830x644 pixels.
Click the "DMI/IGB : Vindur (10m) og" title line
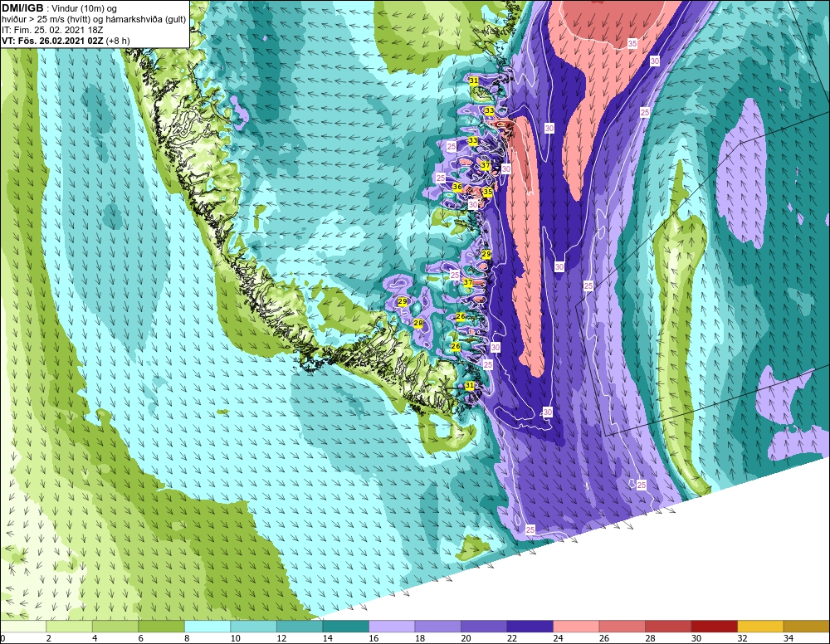point(59,8)
